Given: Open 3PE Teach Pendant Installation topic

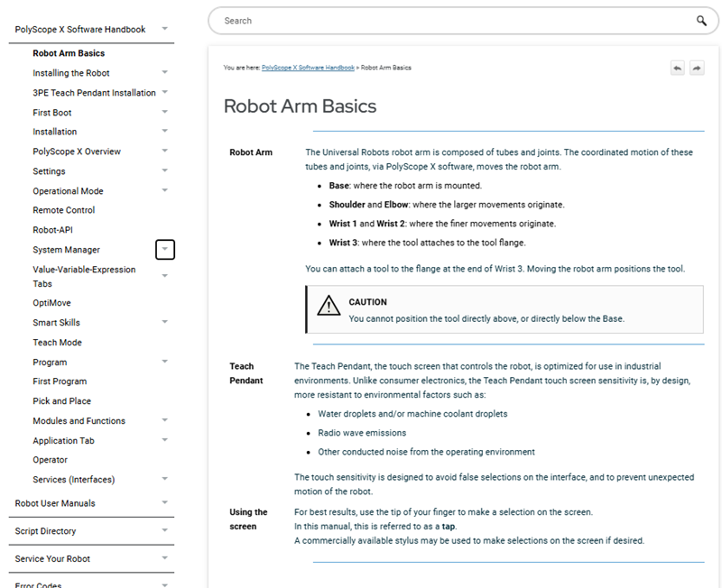Looking at the screenshot, I should point(94,93).
